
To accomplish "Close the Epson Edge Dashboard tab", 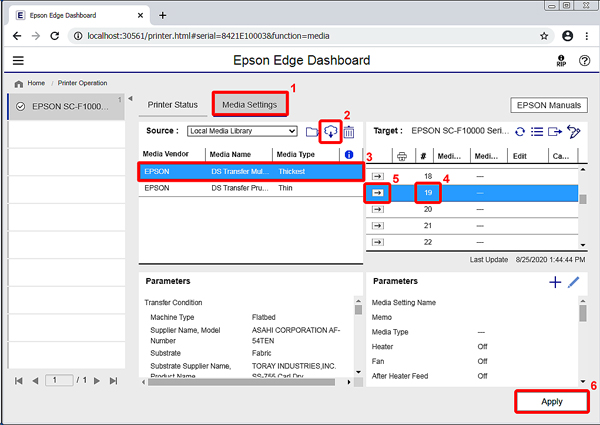I will (140, 15).
